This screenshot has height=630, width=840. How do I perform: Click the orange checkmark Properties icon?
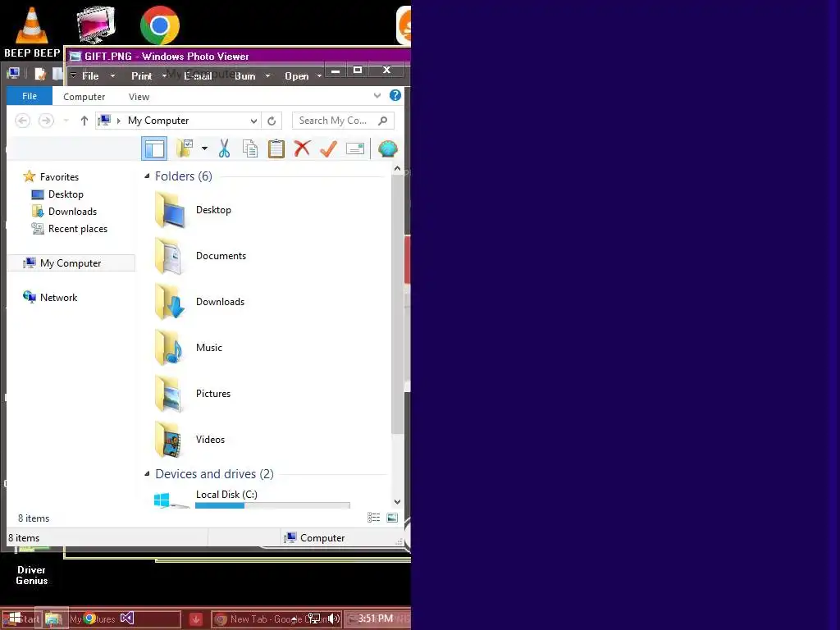tap(328, 148)
